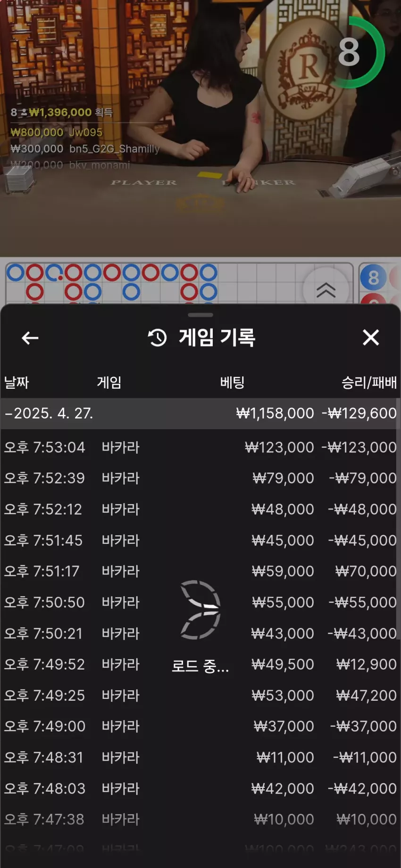
Task: Open the 오후 7:47:38 바카라 record
Action: [x=200, y=819]
